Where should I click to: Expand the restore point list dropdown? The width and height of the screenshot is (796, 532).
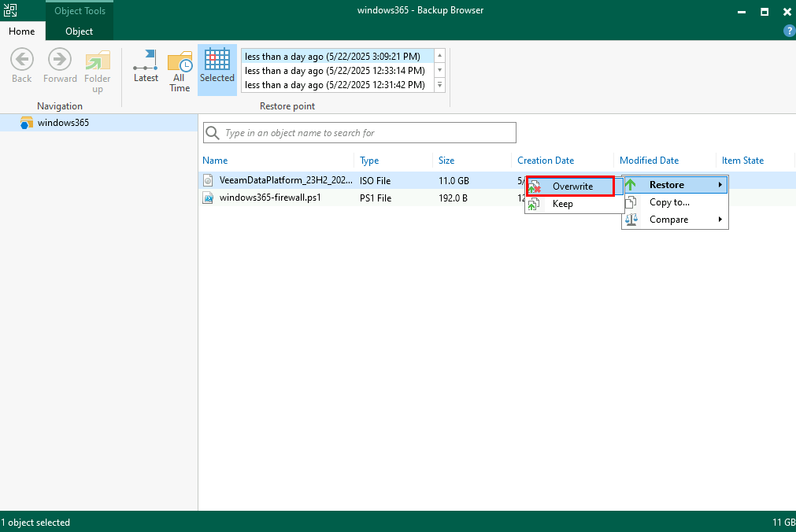439,85
